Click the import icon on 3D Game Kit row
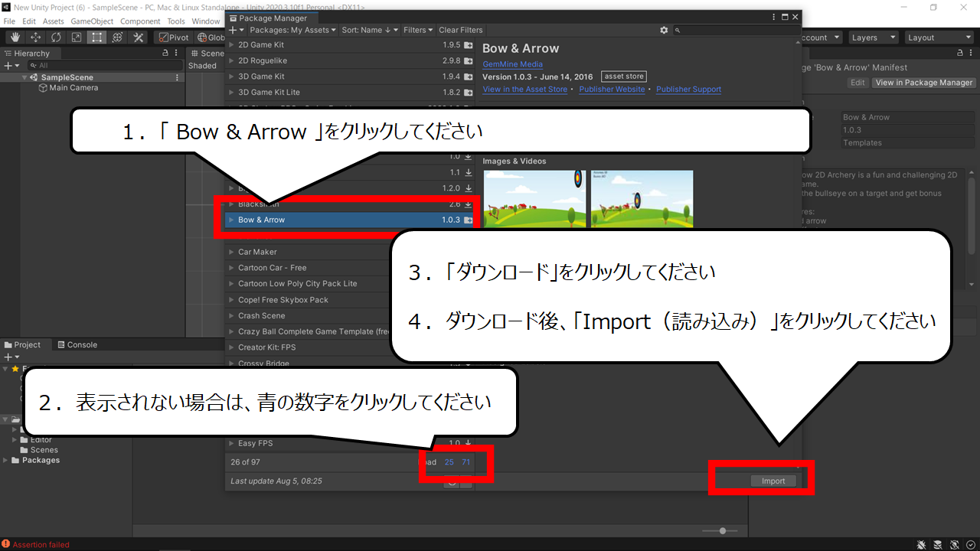Viewport: 980px width, 551px height. click(x=469, y=77)
